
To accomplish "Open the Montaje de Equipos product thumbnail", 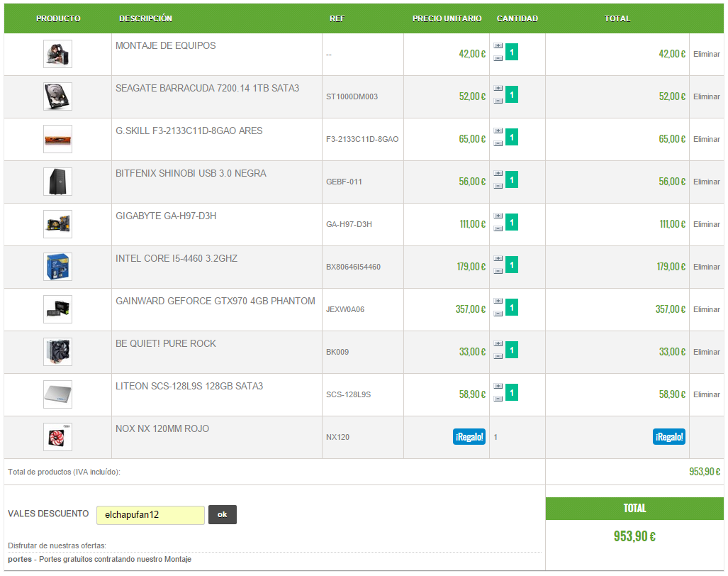I will tap(57, 54).
